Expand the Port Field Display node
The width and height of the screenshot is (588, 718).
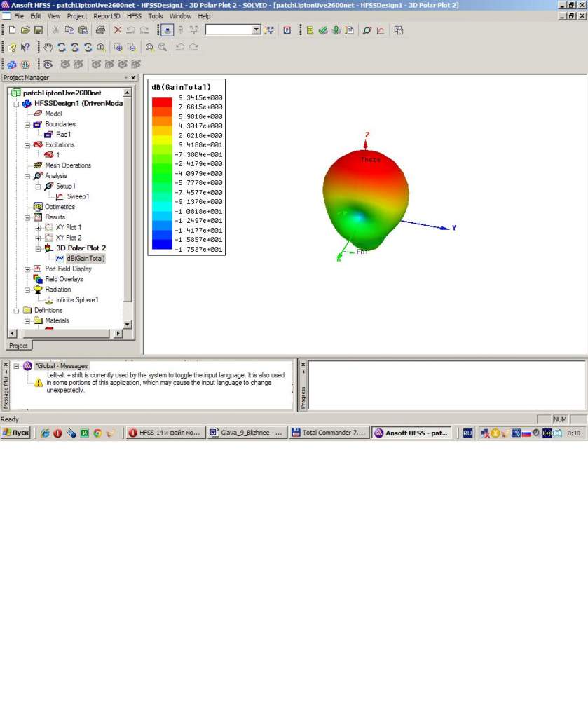28,269
